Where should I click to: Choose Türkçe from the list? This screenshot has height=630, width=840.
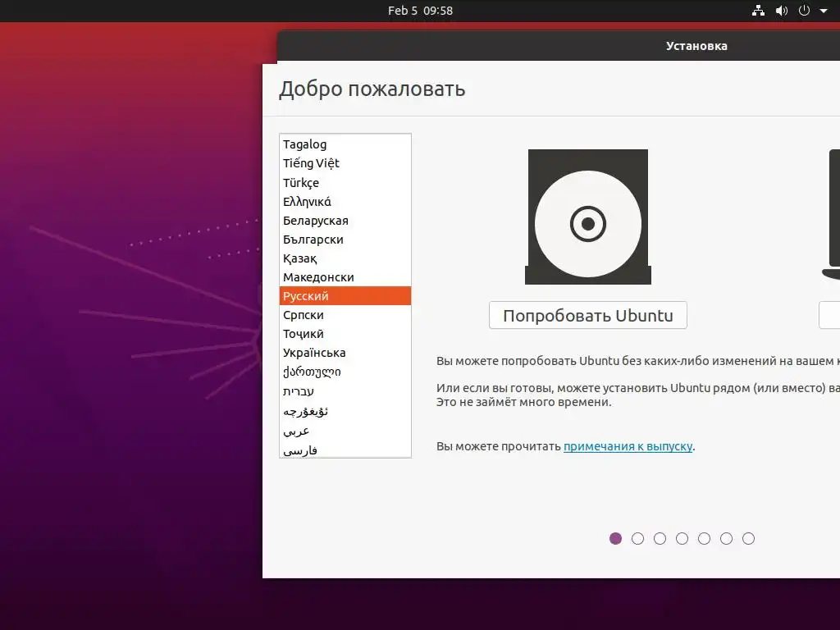[x=345, y=183]
